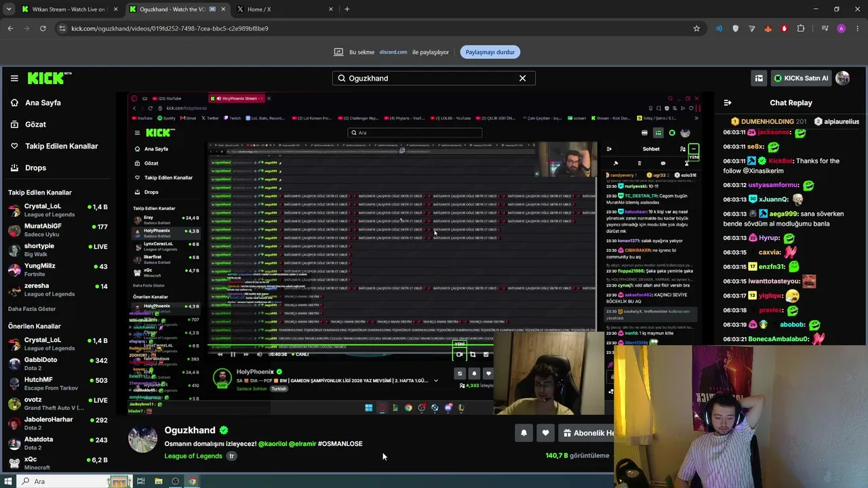Reload the current page
868x488 pixels.
tap(43, 28)
